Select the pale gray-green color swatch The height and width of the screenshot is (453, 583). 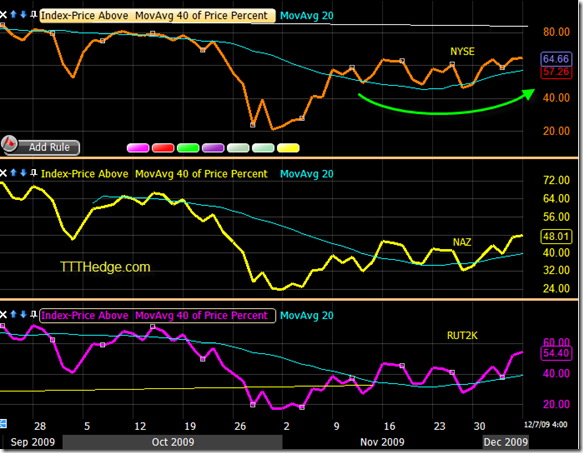point(238,148)
